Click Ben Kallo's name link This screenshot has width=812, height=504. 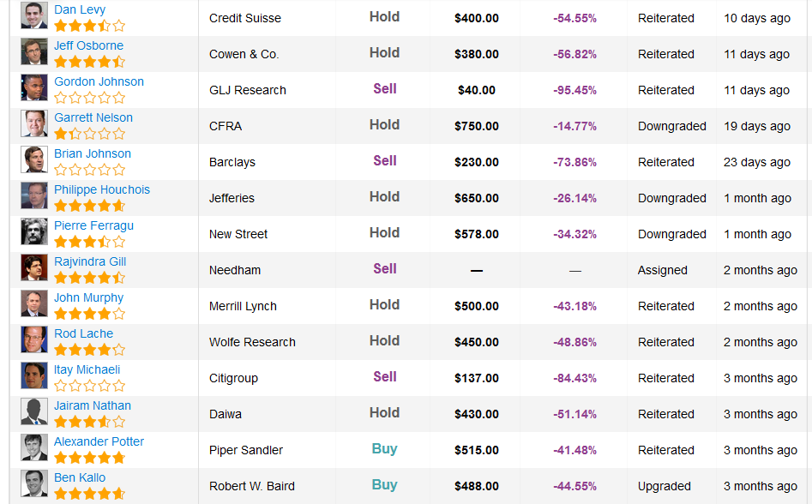click(80, 478)
